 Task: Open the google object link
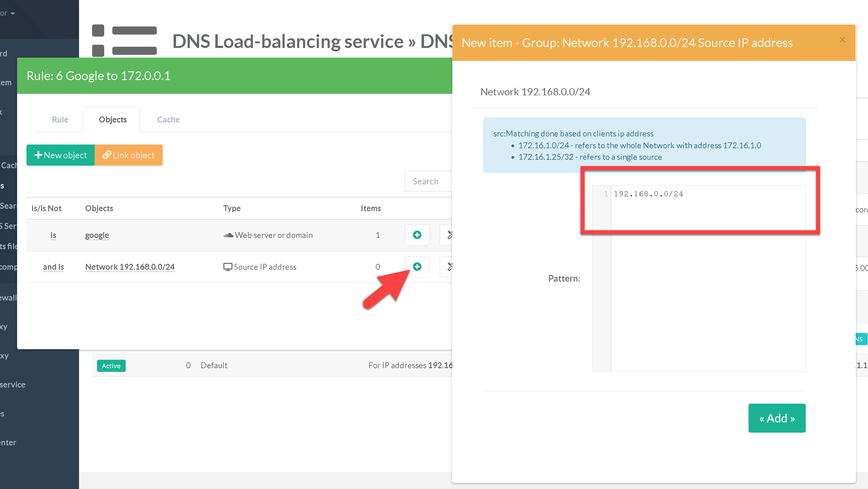point(97,235)
